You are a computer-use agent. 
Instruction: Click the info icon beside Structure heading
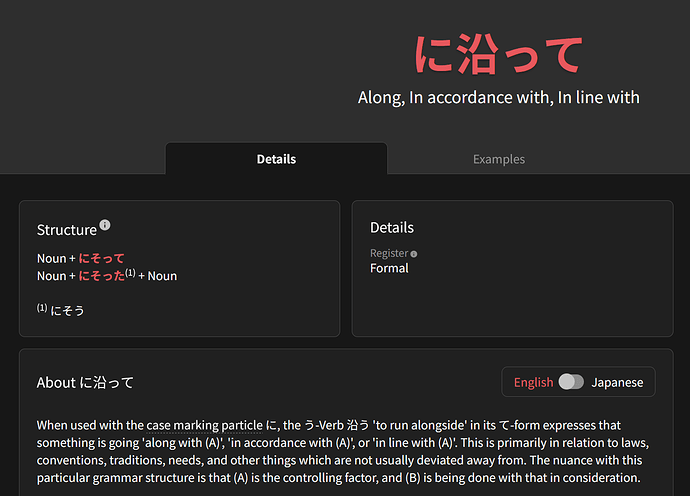pos(105,226)
